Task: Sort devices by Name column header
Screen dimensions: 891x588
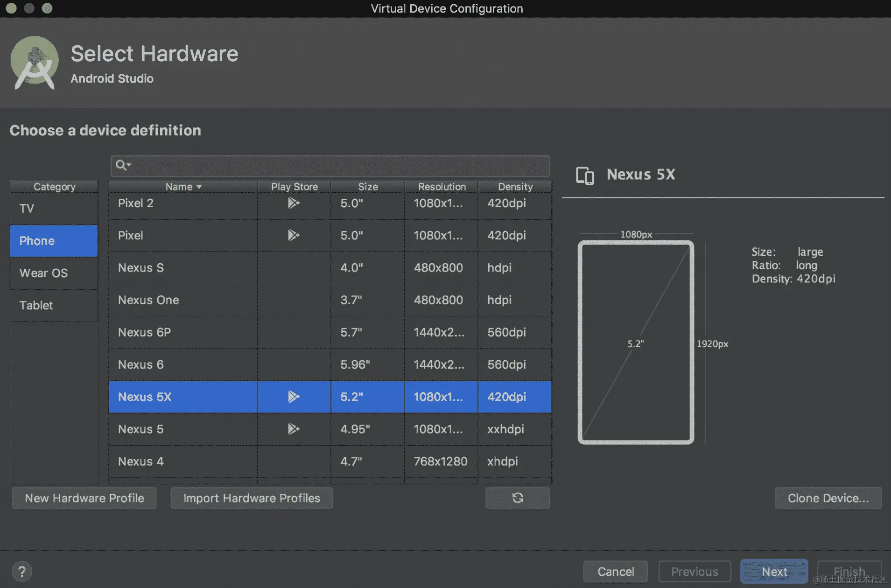Action: (x=183, y=187)
